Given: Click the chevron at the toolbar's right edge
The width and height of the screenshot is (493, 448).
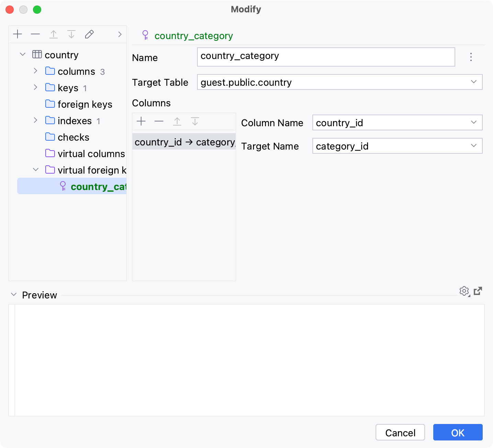Looking at the screenshot, I should pos(119,34).
